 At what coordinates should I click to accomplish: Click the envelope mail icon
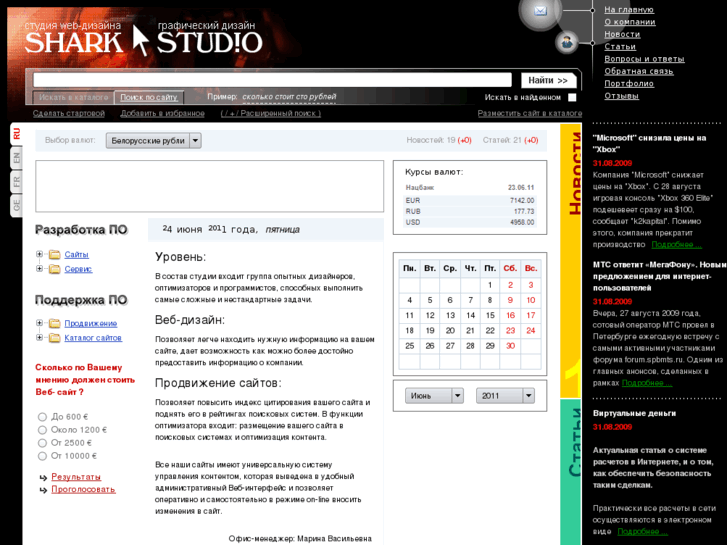[540, 11]
